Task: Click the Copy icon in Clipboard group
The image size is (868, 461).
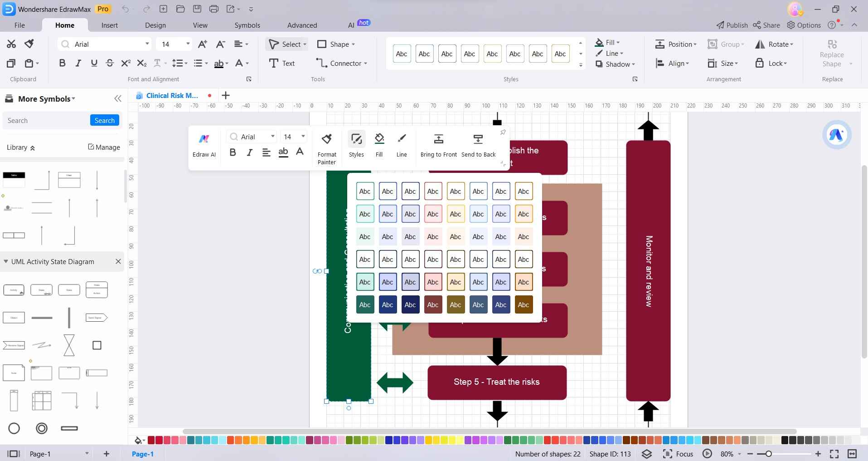Action: [11, 63]
